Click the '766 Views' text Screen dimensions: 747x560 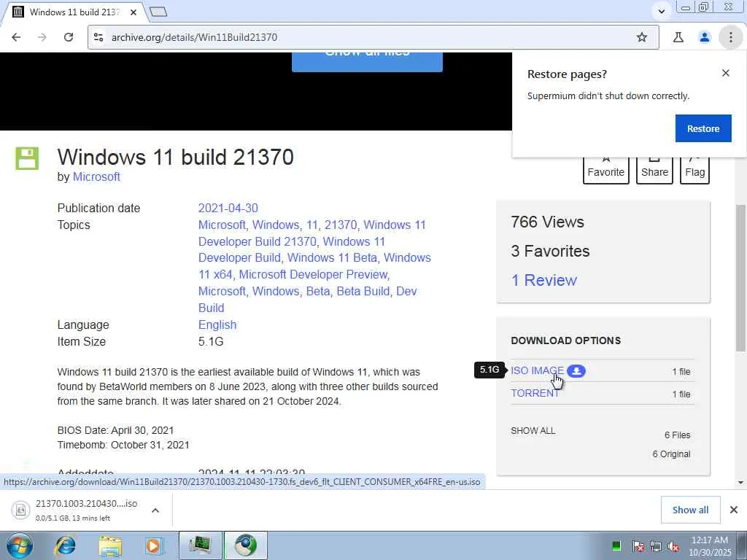(547, 222)
